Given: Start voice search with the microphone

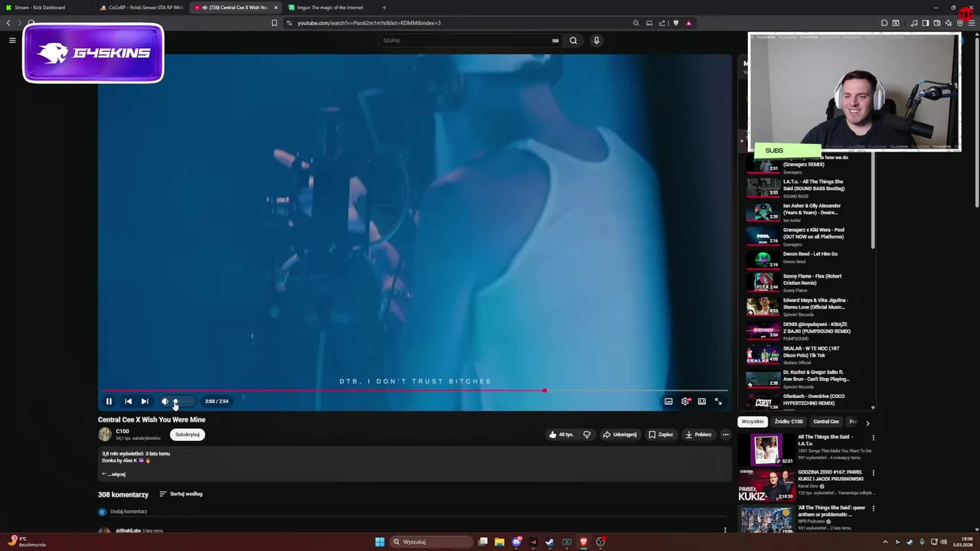Looking at the screenshot, I should (596, 41).
